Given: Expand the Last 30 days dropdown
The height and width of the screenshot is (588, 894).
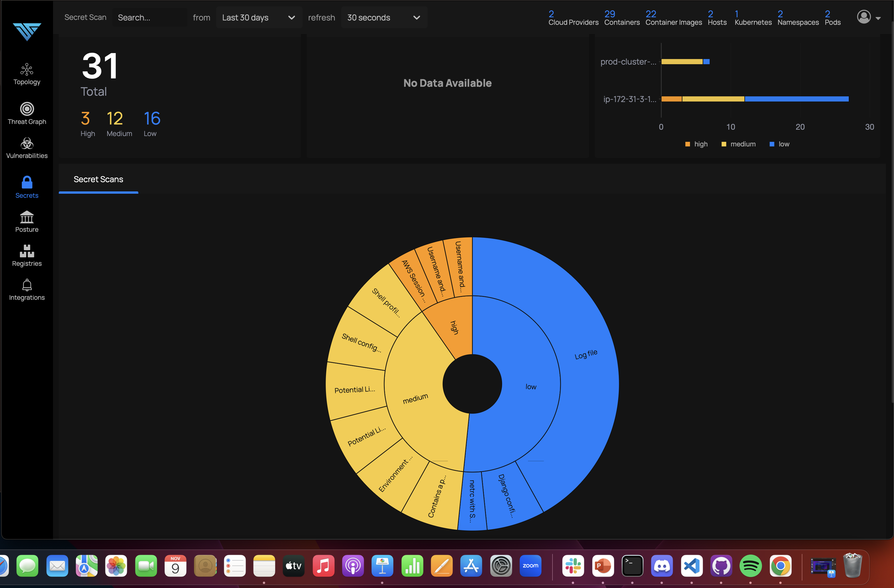Looking at the screenshot, I should click(259, 18).
